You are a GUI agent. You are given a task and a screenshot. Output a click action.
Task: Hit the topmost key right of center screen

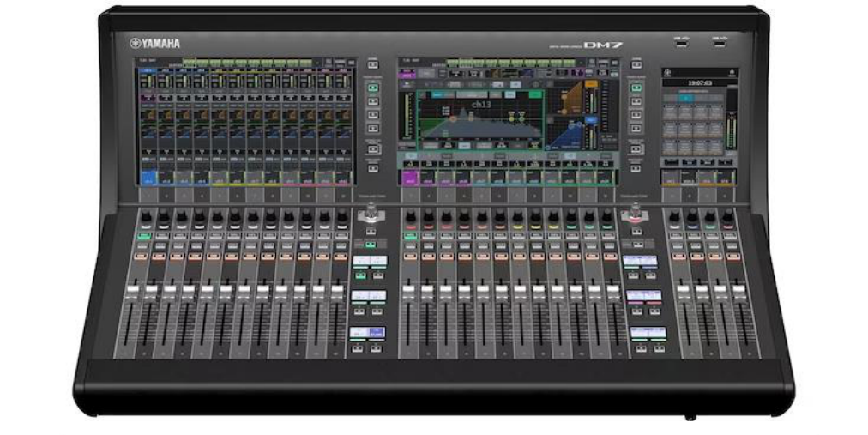pos(636,65)
